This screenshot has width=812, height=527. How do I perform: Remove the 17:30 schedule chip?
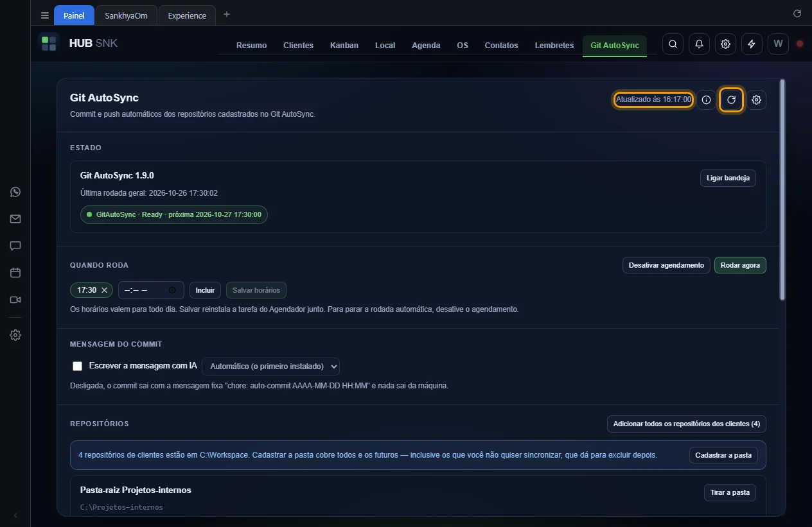coord(104,290)
